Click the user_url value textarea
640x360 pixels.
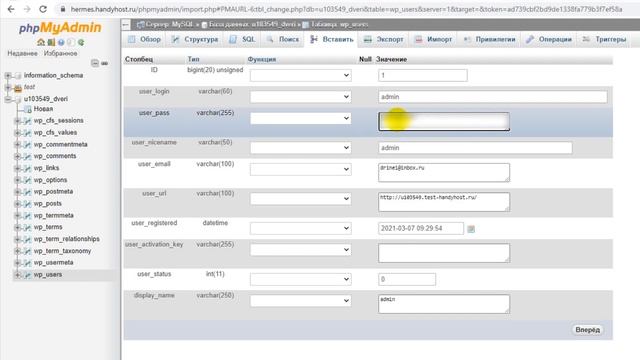(x=444, y=202)
